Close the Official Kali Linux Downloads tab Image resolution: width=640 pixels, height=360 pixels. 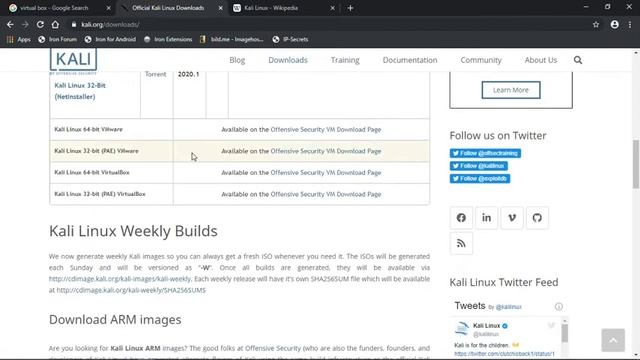(x=220, y=8)
